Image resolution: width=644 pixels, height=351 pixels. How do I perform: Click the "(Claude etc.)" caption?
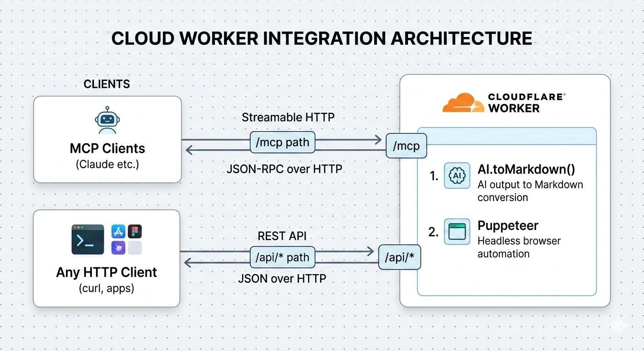tap(107, 164)
